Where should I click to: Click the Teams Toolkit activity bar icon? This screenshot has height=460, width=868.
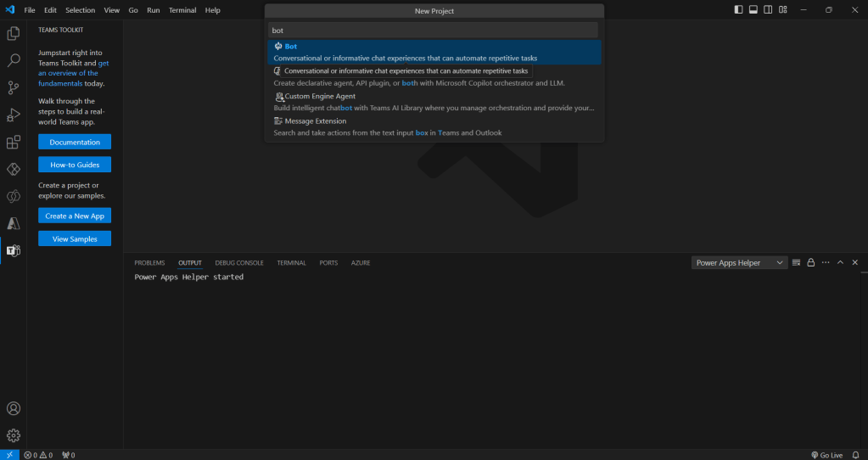pos(14,250)
